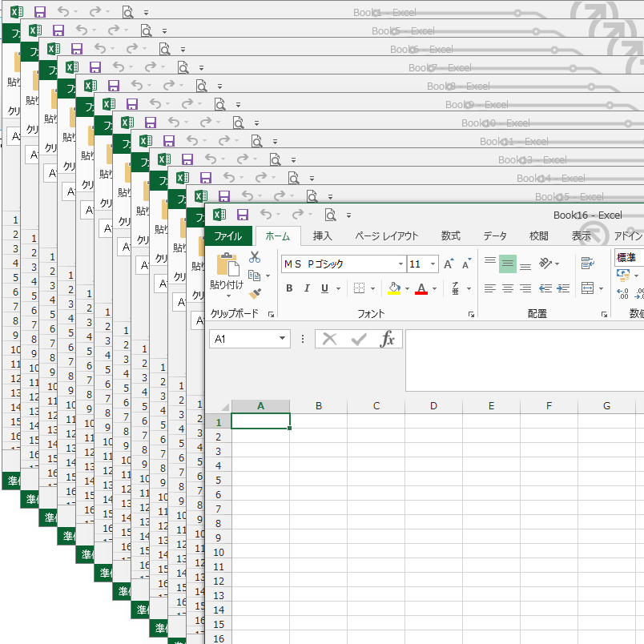Switch to the データ tab

[495, 235]
